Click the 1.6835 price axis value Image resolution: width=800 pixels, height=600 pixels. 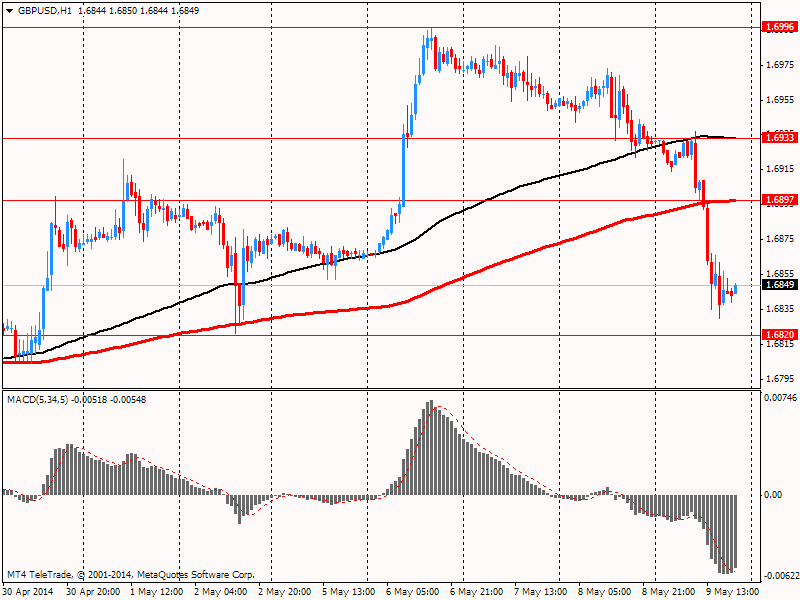tap(780, 308)
